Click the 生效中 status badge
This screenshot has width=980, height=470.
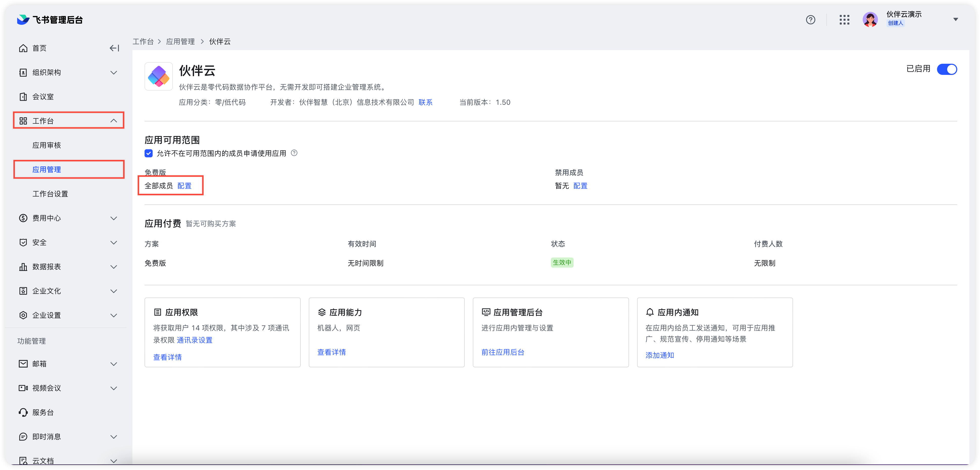[562, 262]
